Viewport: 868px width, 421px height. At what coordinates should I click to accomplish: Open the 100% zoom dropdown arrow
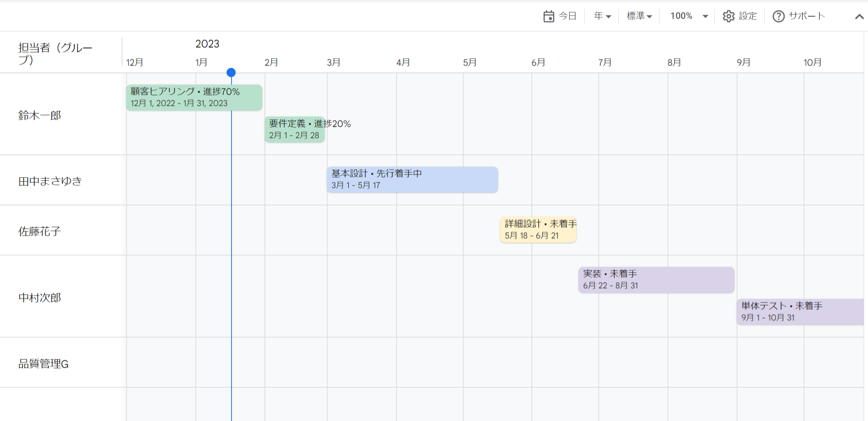pyautogui.click(x=705, y=16)
